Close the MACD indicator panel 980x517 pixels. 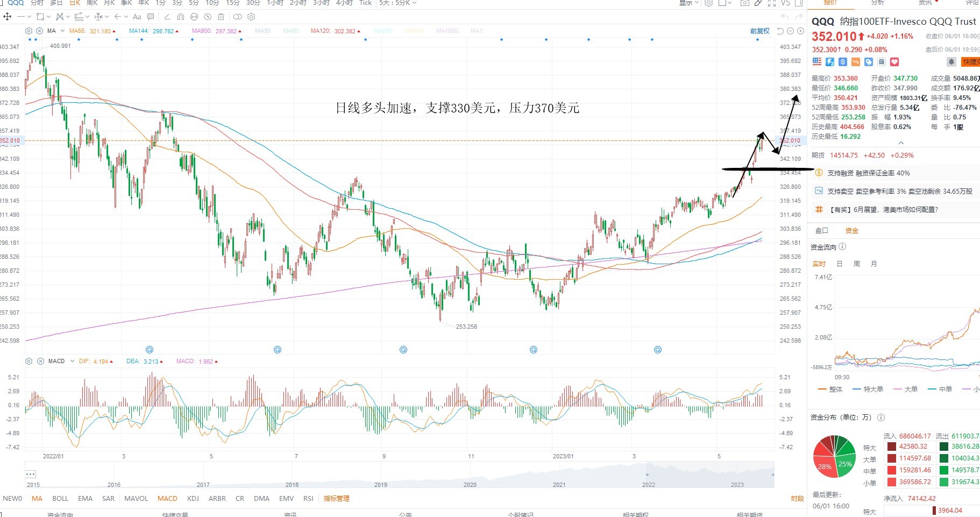(40, 361)
